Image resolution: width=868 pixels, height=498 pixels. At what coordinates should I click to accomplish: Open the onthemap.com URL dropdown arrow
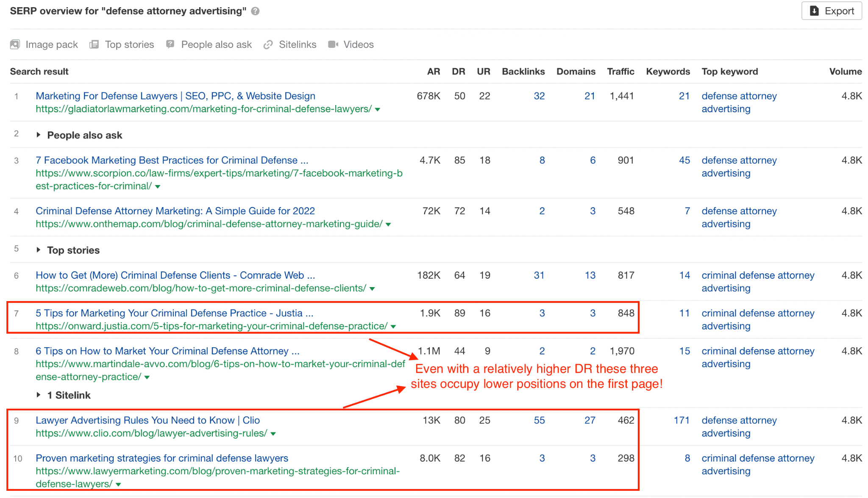[388, 224]
